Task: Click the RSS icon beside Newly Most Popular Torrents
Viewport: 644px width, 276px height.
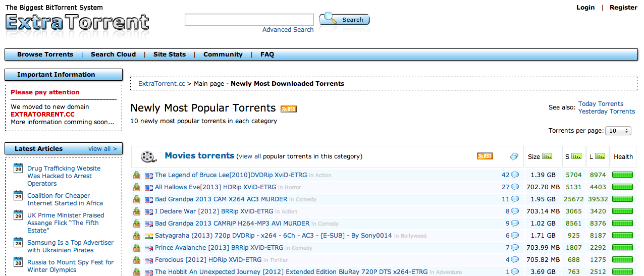Action: coord(289,109)
